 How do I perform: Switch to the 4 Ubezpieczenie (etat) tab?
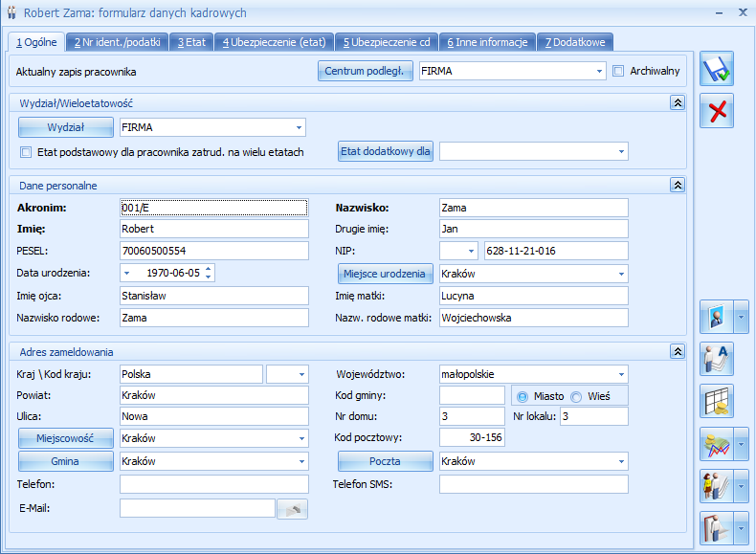click(274, 42)
